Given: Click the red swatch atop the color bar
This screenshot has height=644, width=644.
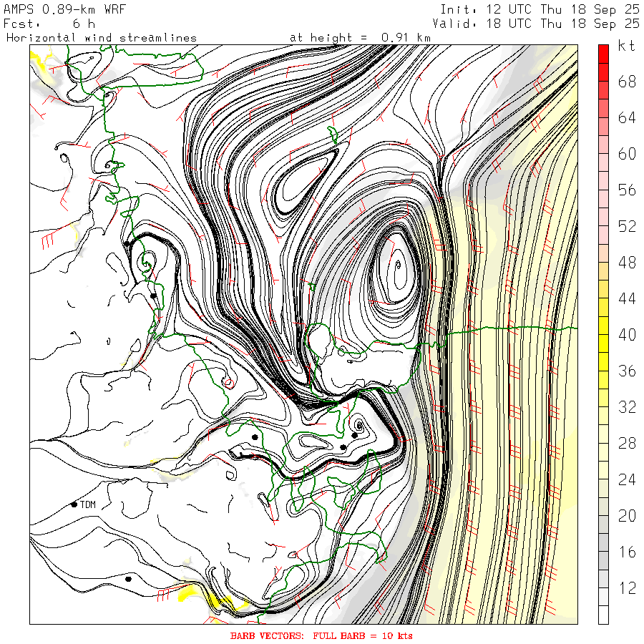Looking at the screenshot, I should pyautogui.click(x=603, y=52).
